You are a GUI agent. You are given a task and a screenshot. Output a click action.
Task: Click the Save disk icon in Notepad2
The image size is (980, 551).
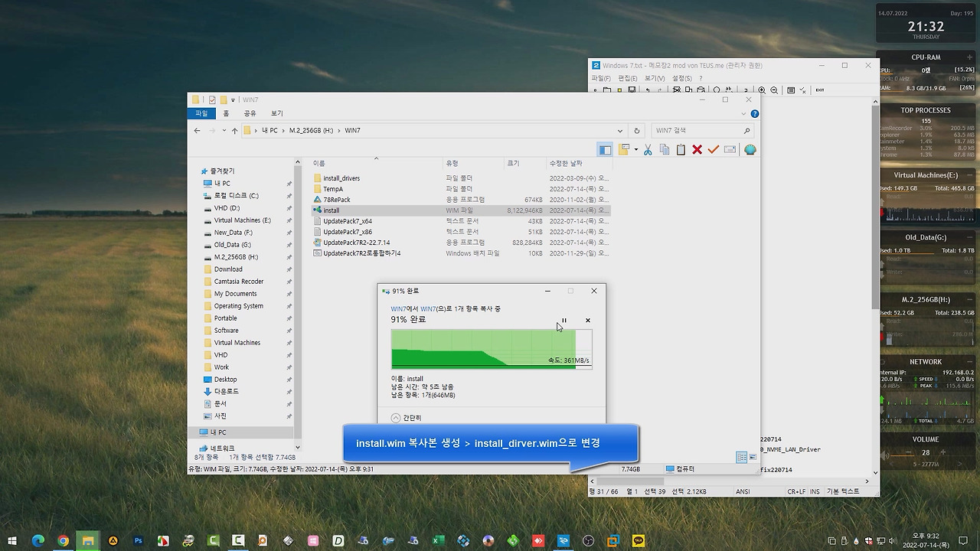tap(632, 90)
